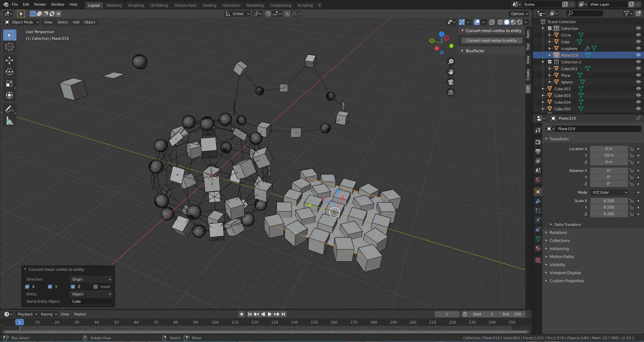
Task: Toggle Collection 2 exclude checkbox
Action: (550, 62)
